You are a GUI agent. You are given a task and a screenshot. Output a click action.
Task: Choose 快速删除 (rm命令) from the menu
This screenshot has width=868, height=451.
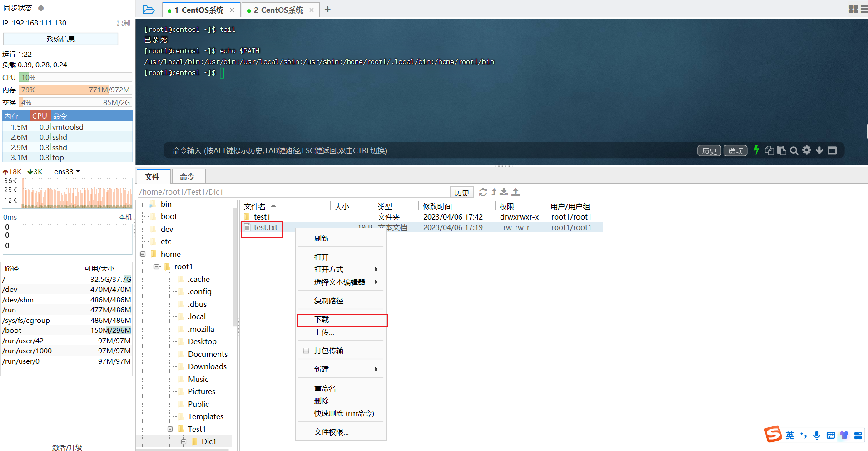(x=341, y=414)
